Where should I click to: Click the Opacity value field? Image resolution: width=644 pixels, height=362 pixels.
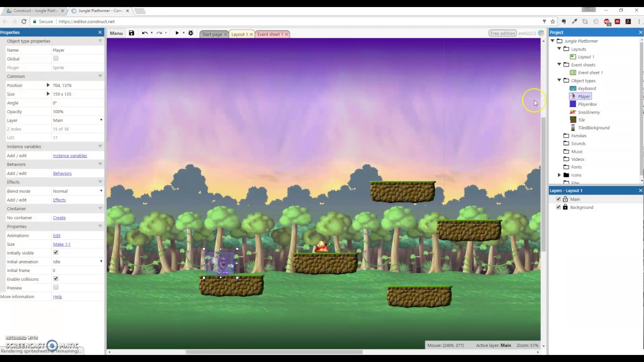click(x=77, y=112)
